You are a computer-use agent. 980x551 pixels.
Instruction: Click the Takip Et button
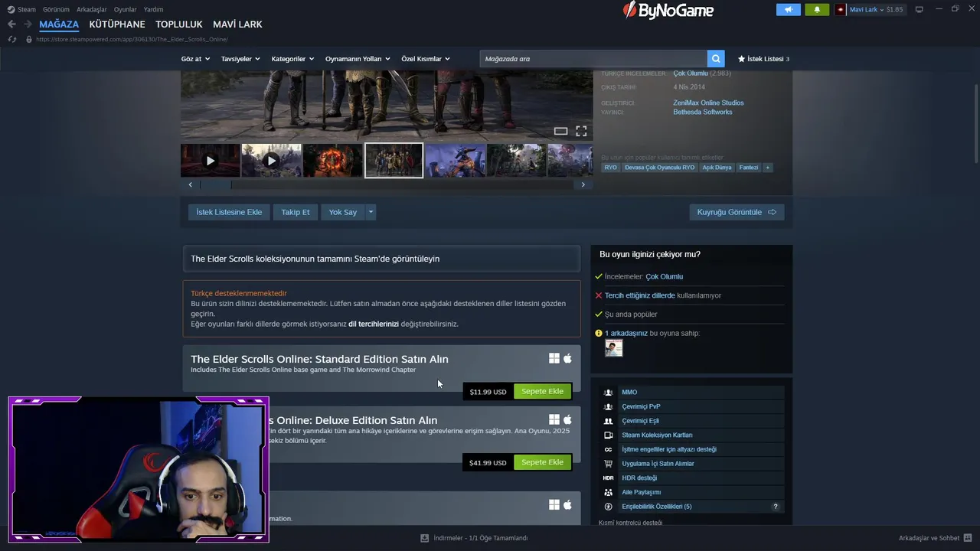click(x=296, y=212)
